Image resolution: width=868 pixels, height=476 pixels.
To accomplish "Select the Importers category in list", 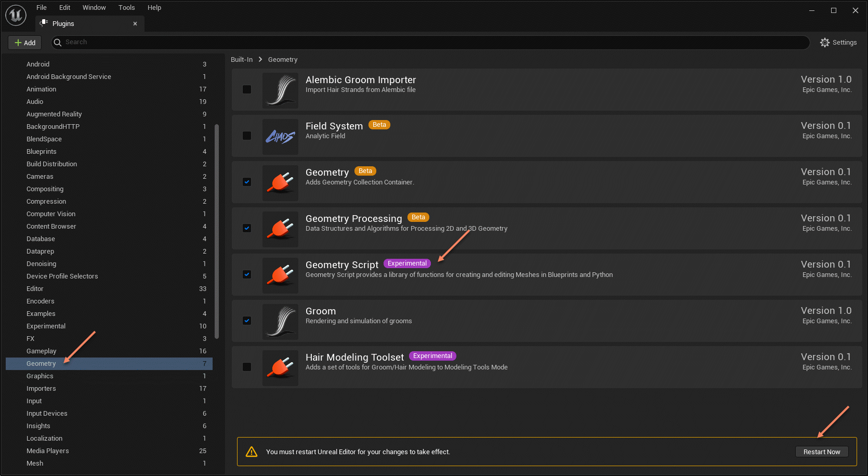I will (41, 389).
